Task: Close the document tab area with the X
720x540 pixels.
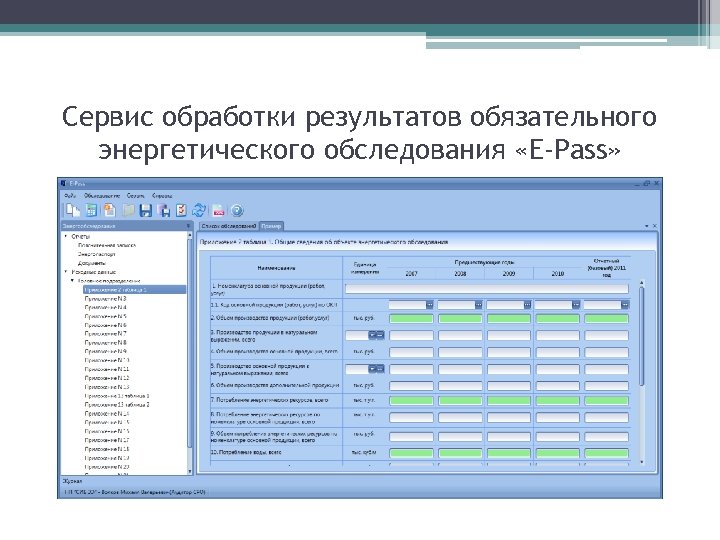Action: click(654, 226)
